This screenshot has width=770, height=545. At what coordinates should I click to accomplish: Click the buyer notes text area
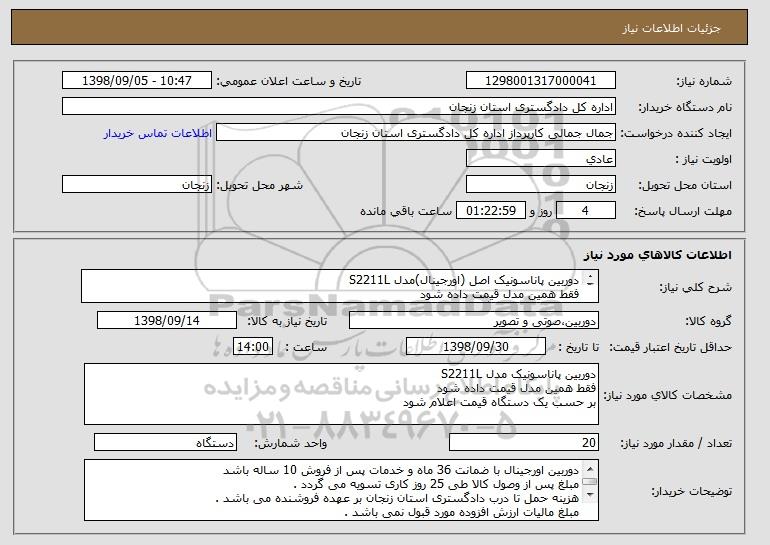341,490
